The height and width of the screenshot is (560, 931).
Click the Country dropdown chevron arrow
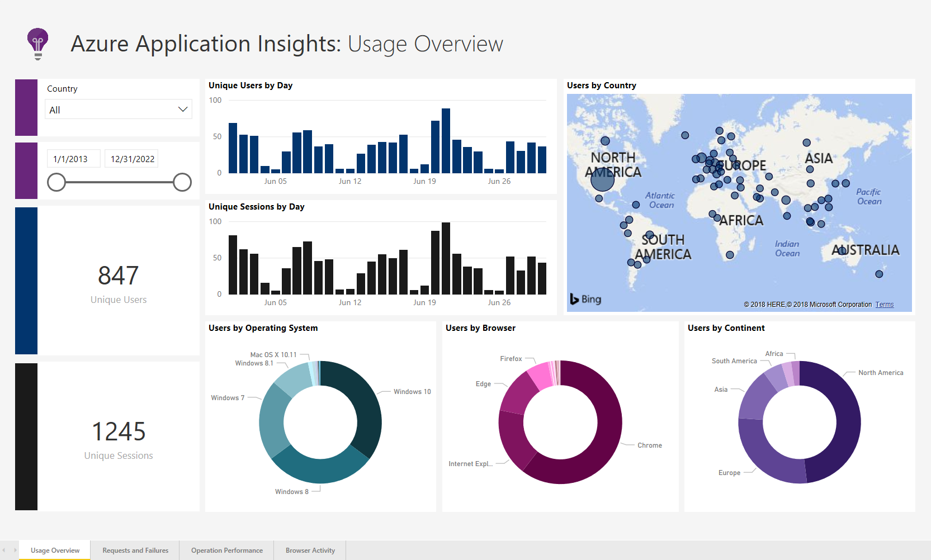pos(182,110)
